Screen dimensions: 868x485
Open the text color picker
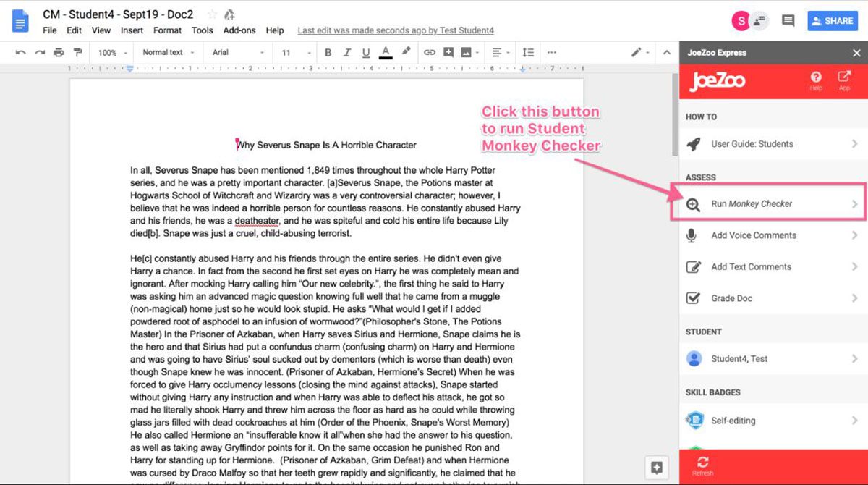pyautogui.click(x=386, y=52)
